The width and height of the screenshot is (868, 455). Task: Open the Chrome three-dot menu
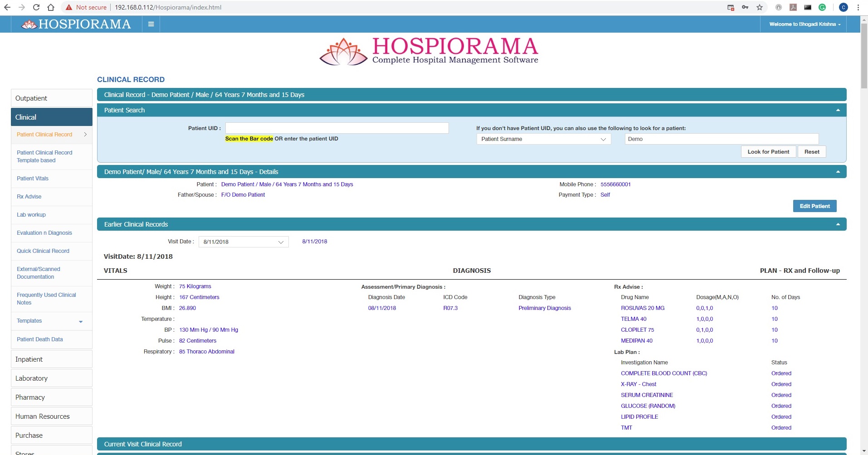[858, 7]
